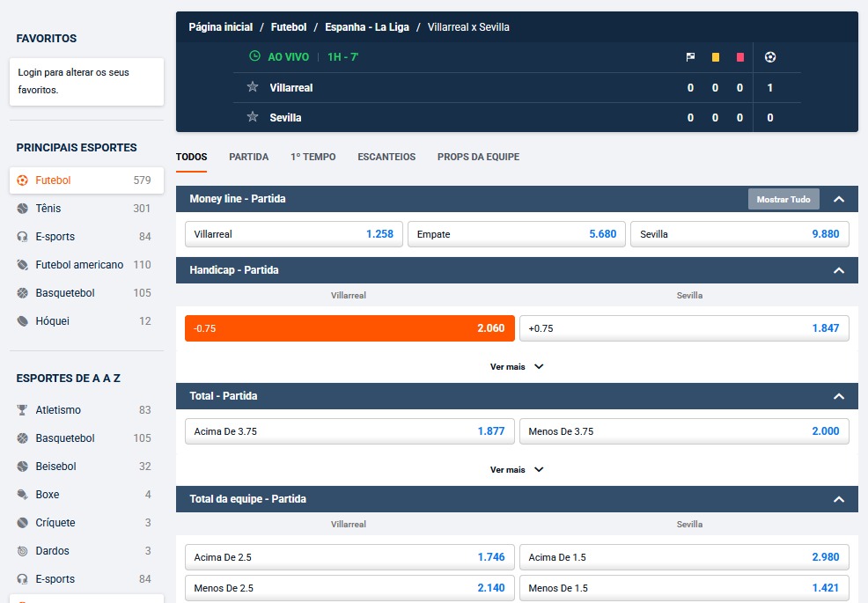
Task: Deselect the highlighted -0.75 Villarreal handicap bet
Action: click(x=349, y=328)
